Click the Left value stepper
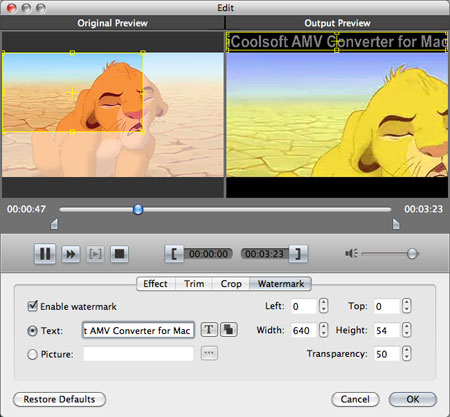This screenshot has width=450, height=417. [323, 306]
